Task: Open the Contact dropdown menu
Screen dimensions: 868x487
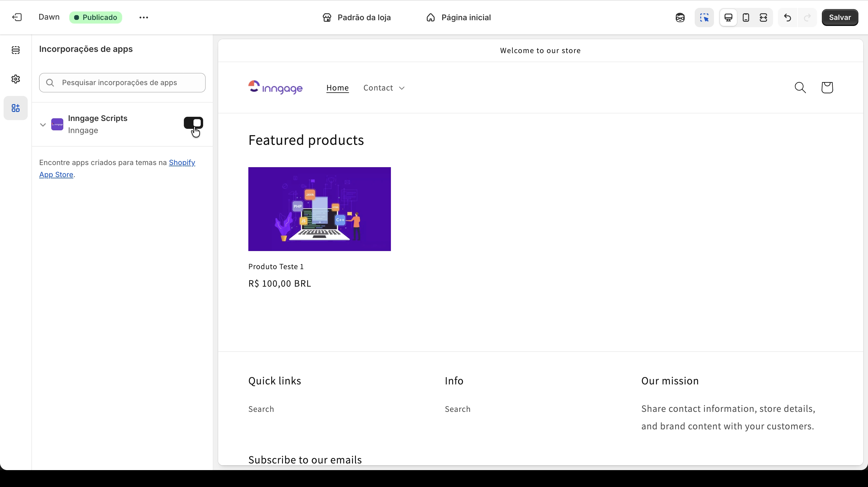Action: (x=384, y=88)
